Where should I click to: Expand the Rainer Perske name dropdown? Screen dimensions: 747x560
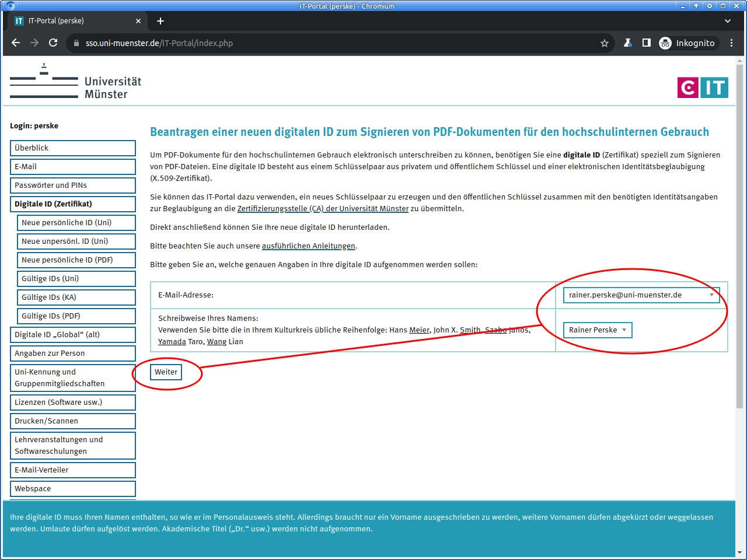597,330
